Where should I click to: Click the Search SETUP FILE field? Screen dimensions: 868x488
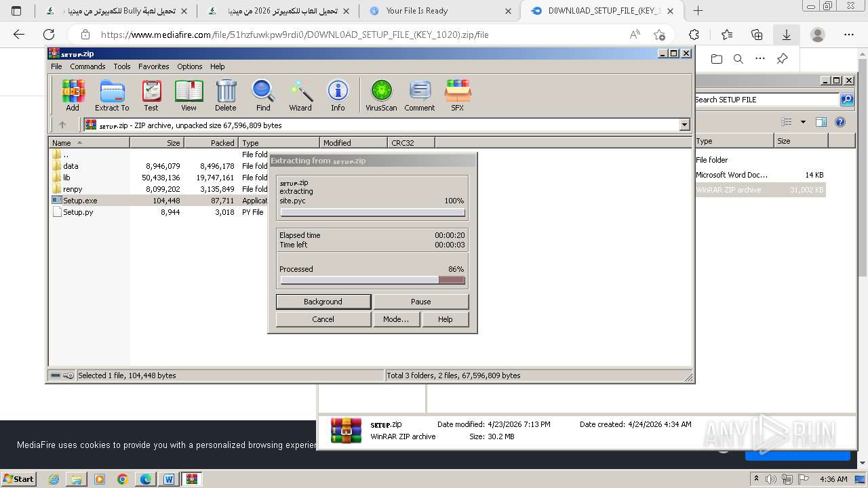766,100
